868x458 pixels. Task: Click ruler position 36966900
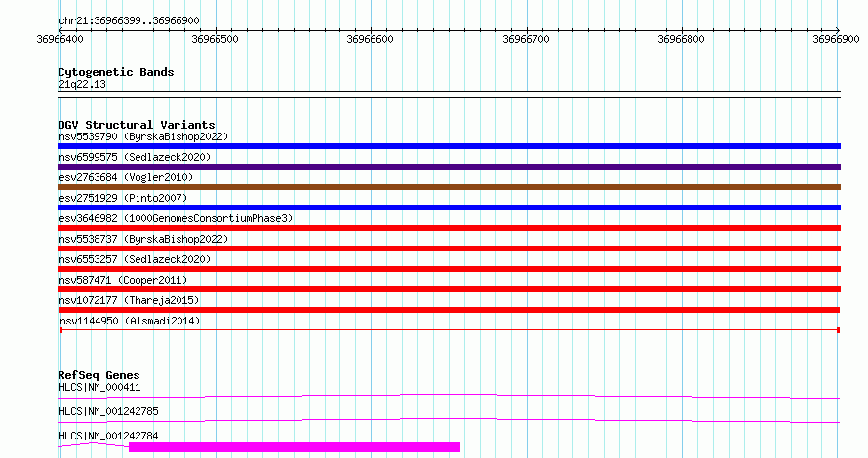point(836,39)
